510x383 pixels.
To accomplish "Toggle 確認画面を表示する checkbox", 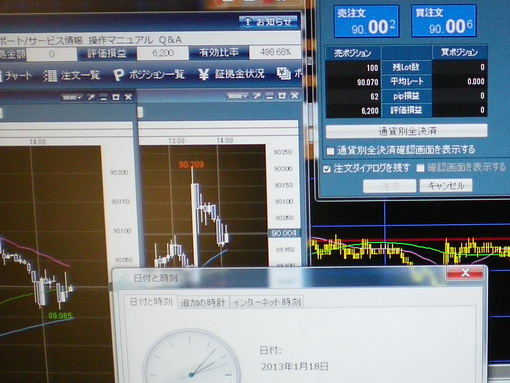I will coord(420,168).
